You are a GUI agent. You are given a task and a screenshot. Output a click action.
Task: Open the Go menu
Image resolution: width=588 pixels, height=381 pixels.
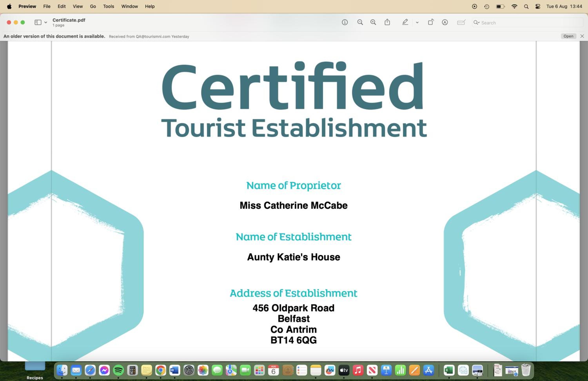tap(93, 6)
